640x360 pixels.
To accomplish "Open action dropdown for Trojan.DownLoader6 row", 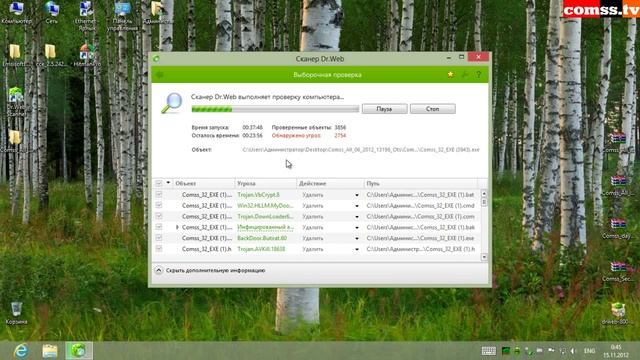I will (357, 217).
